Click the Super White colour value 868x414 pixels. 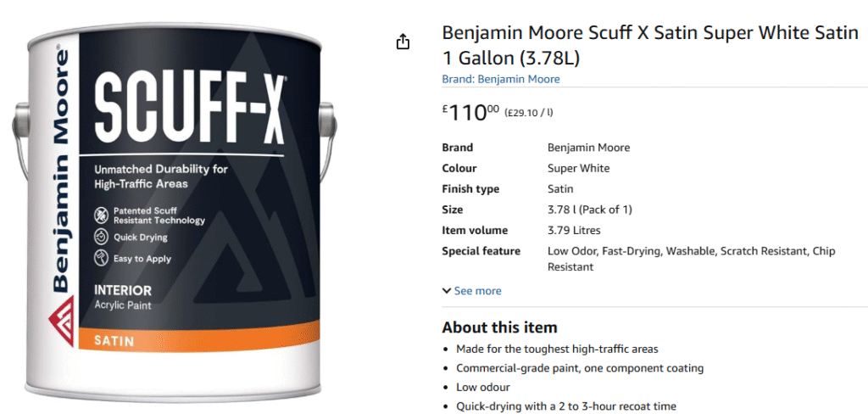pyautogui.click(x=578, y=169)
